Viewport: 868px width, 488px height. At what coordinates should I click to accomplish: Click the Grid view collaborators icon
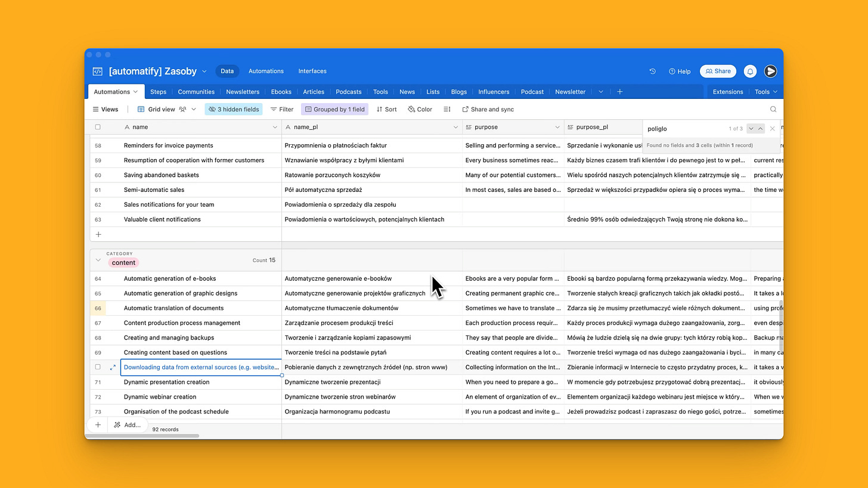coord(183,110)
